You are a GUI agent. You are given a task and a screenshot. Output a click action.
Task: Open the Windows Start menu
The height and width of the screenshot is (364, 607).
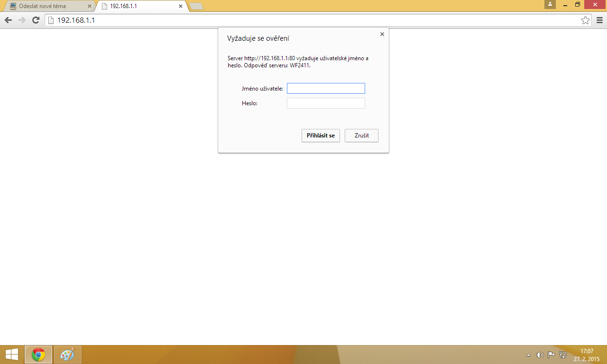[12, 355]
